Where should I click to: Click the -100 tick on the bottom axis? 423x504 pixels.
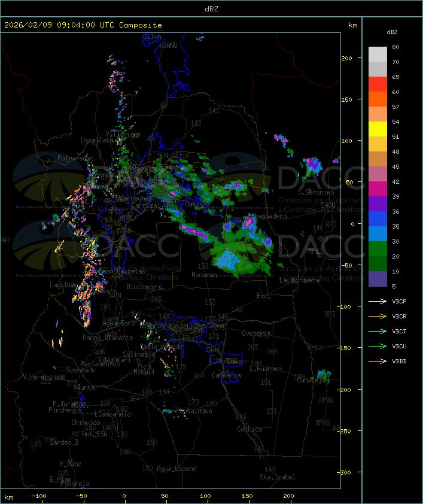coord(39,496)
